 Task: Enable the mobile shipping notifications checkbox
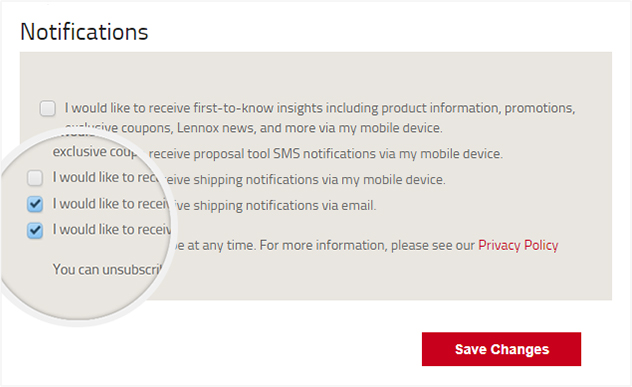point(35,178)
